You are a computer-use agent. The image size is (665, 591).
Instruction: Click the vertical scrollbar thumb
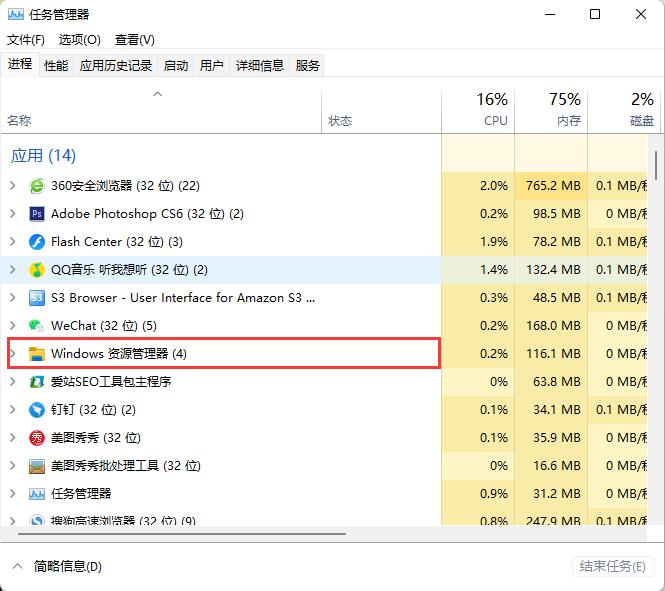(656, 165)
